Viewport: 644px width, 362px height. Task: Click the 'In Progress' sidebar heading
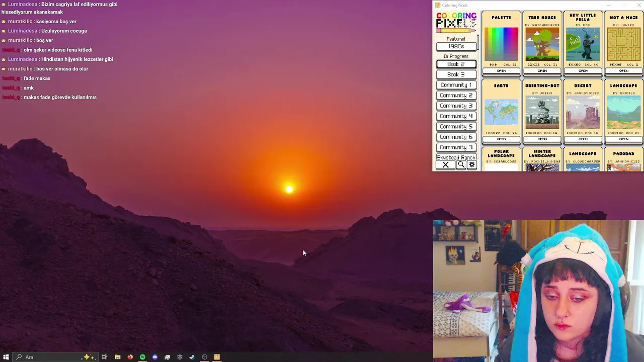(456, 56)
